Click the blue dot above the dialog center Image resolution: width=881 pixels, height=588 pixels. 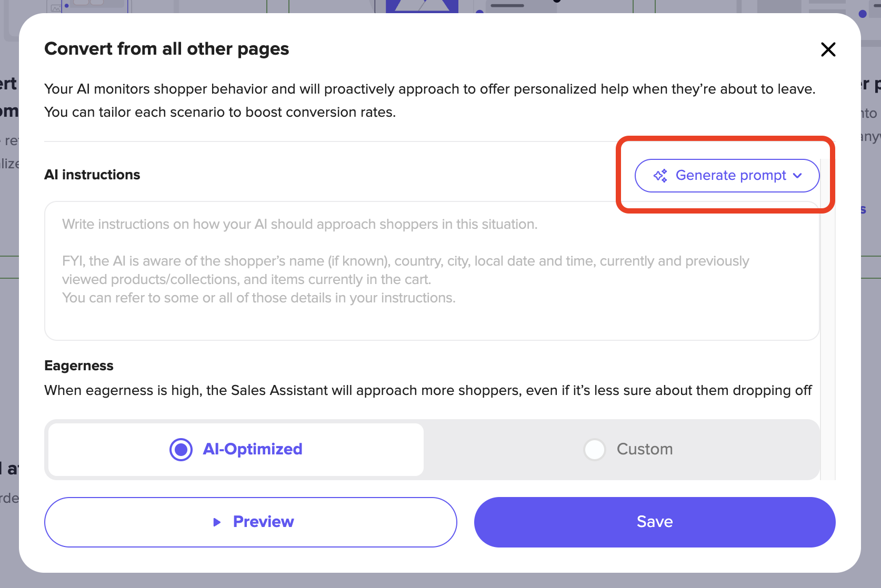pos(479,12)
